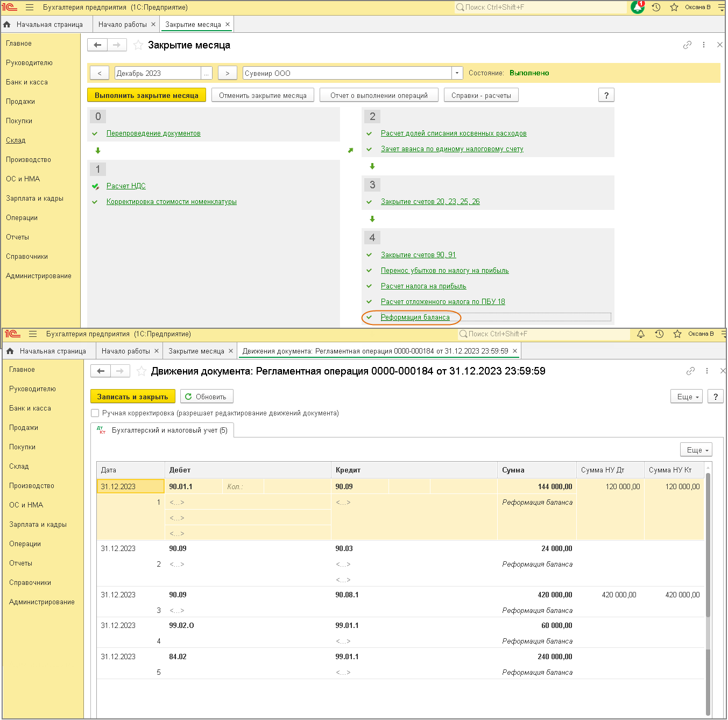This screenshot has width=728, height=720.
Task: Click Отменить закрытие месяца button
Action: pos(263,95)
